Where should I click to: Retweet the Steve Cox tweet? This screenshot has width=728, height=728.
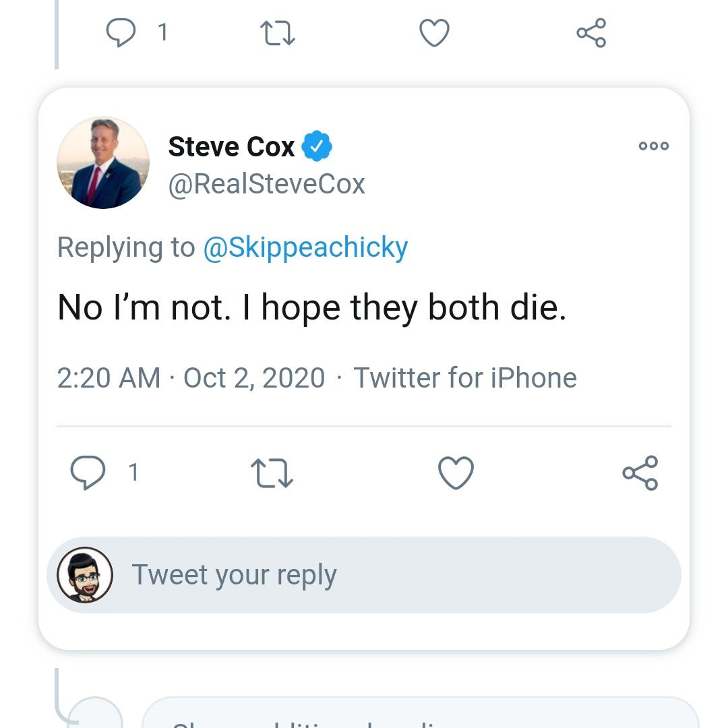(x=272, y=473)
